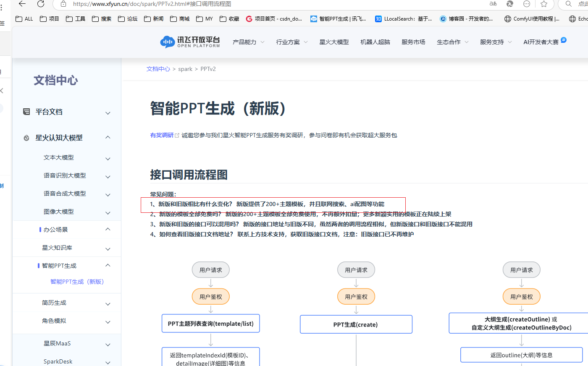
Task: Open the 论坛 bookmarks folder
Action: coord(128,19)
